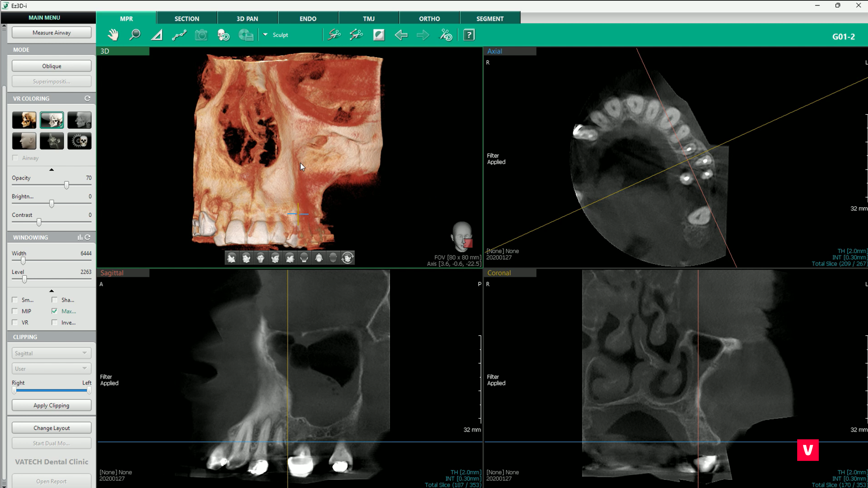The image size is (868, 488).
Task: Open the User clipping dropdown
Action: (x=51, y=368)
